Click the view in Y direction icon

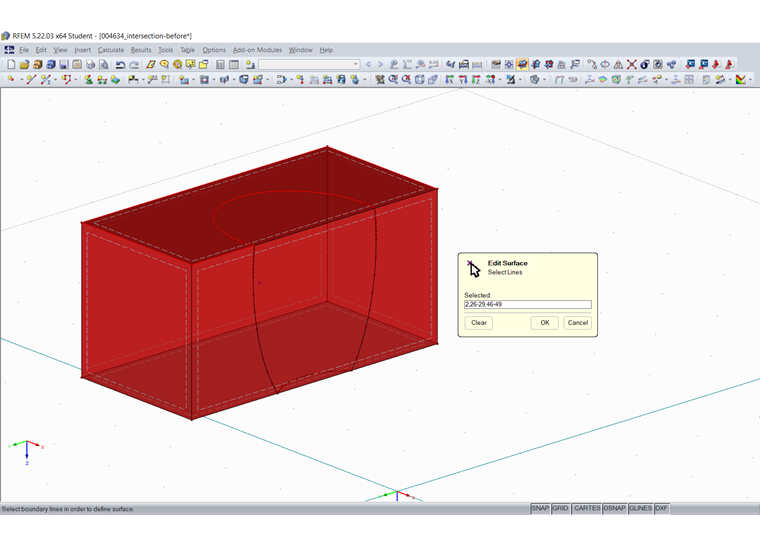click(x=463, y=79)
